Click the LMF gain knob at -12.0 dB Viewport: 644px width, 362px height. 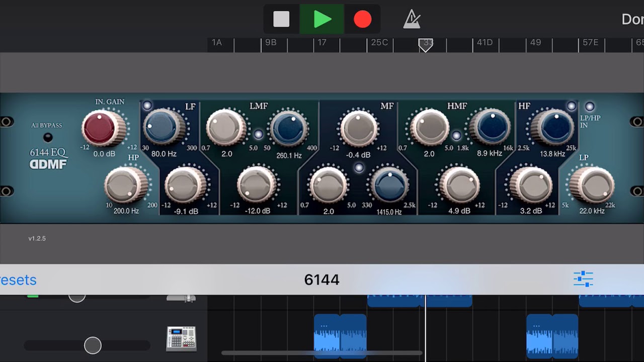point(257,185)
